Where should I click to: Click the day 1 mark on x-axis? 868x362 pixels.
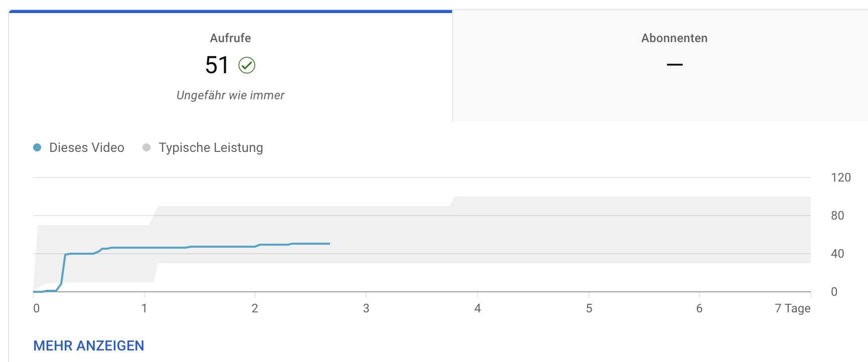(x=144, y=308)
